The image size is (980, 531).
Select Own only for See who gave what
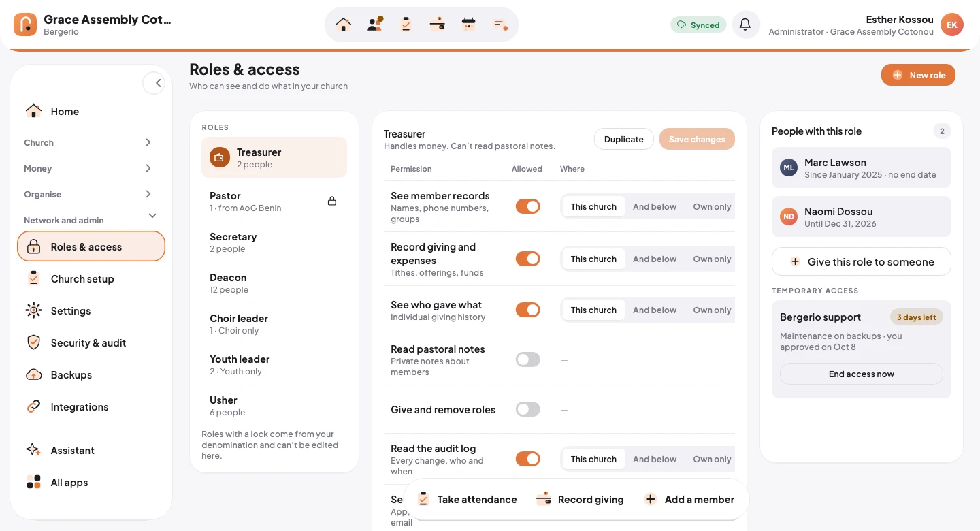coord(712,310)
